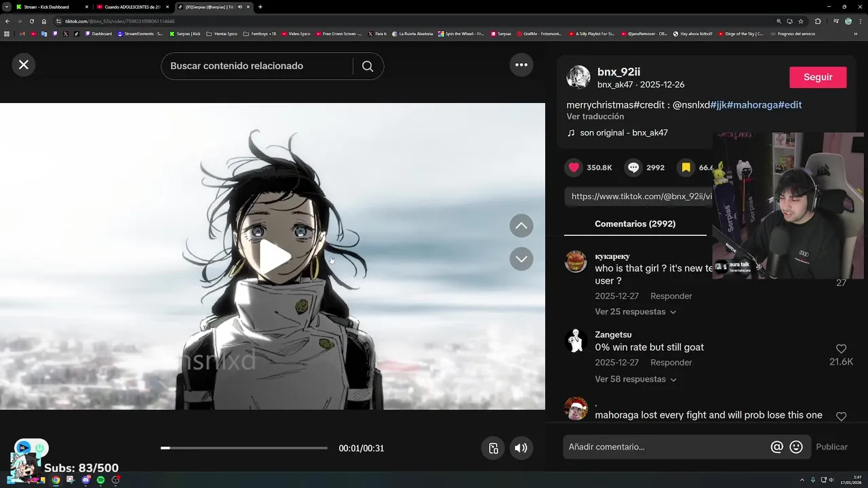
Task: Open Chrome from the taskbar
Action: [56, 480]
